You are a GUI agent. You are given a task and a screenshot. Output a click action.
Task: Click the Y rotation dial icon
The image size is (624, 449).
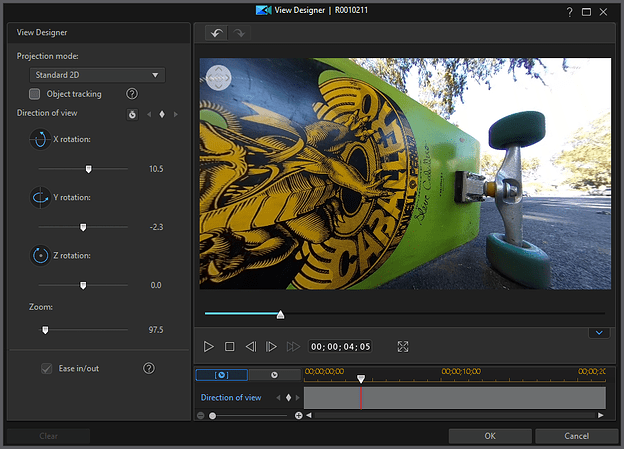click(40, 197)
